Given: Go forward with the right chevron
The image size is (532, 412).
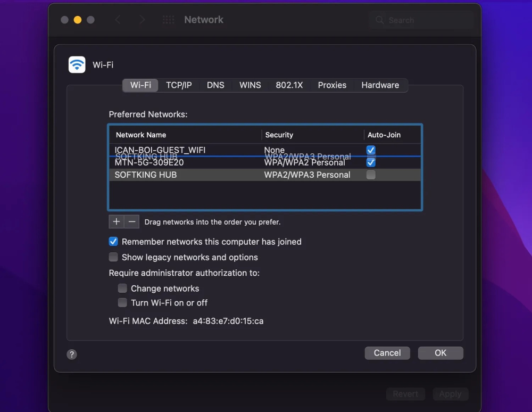Looking at the screenshot, I should point(142,20).
